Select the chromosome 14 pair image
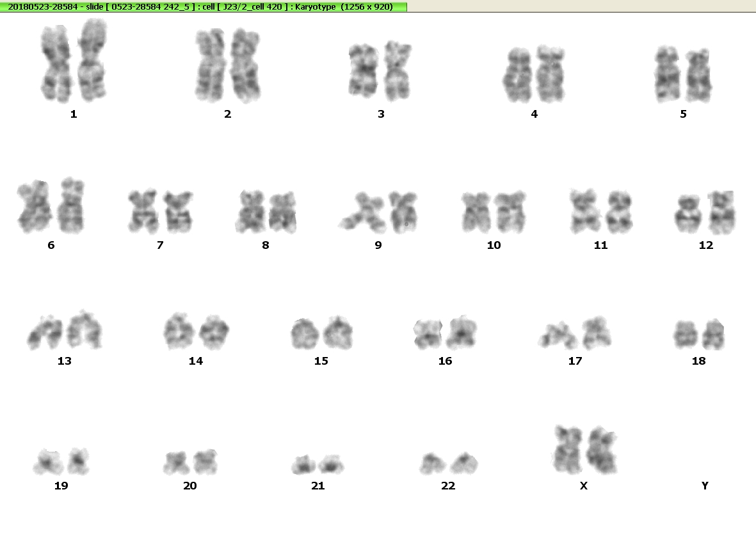The height and width of the screenshot is (556, 756). click(x=196, y=331)
